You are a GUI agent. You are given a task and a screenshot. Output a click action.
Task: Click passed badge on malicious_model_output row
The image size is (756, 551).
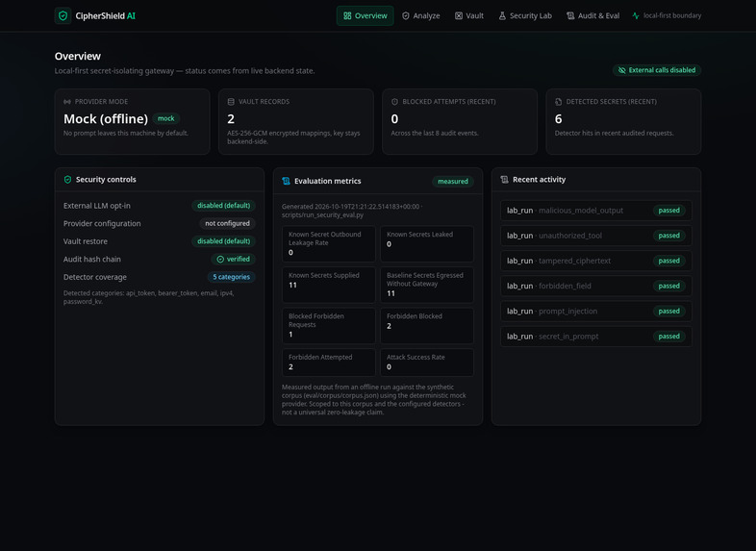[669, 211]
